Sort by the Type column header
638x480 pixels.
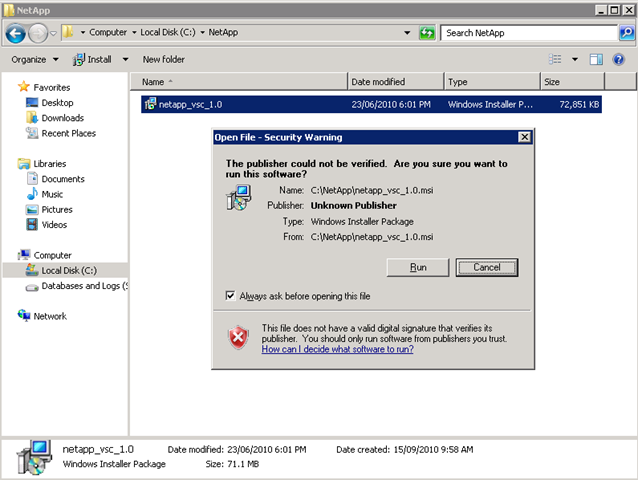(492, 82)
